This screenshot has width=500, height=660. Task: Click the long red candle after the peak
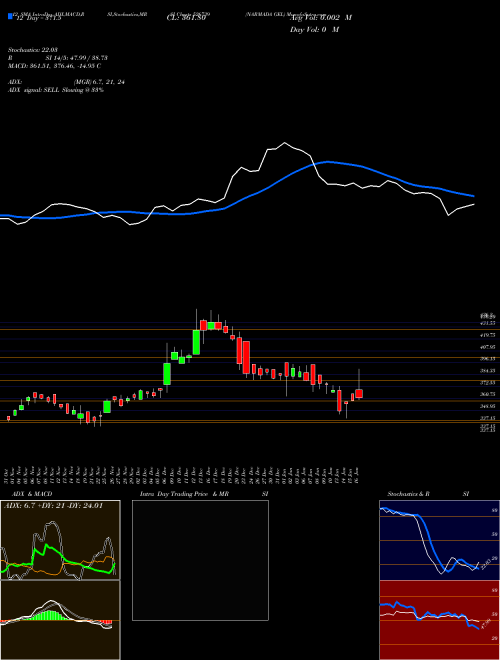click(246, 357)
